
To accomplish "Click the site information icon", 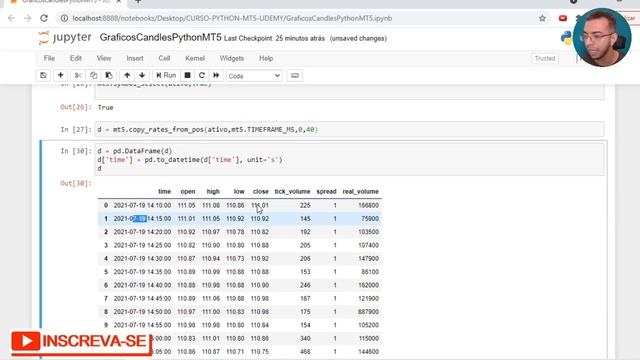I will [64, 18].
